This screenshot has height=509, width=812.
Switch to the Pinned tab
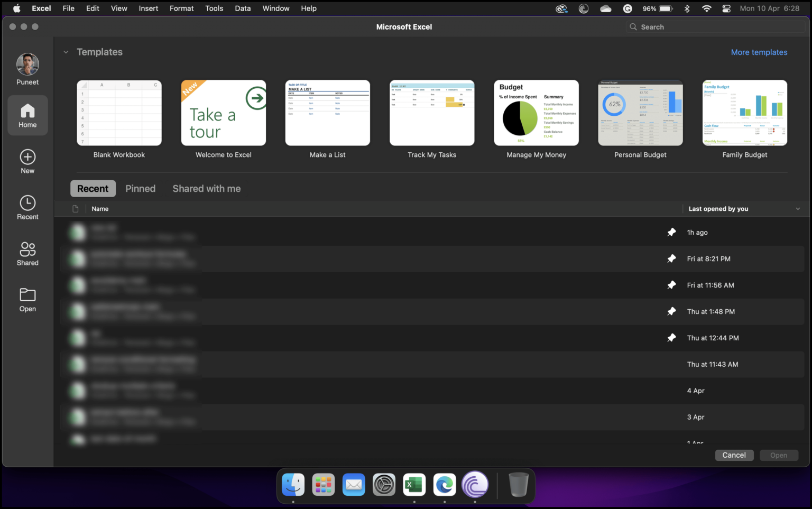140,189
